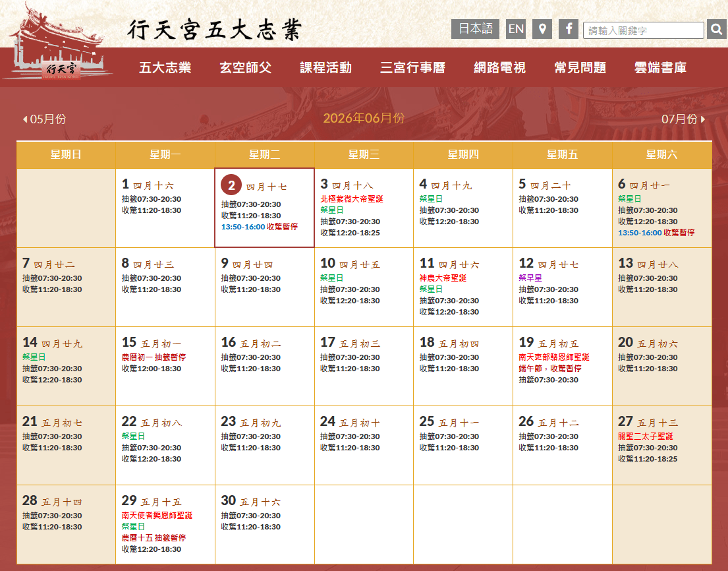Select the highlighted date 2 circle
The image size is (728, 571).
click(231, 185)
